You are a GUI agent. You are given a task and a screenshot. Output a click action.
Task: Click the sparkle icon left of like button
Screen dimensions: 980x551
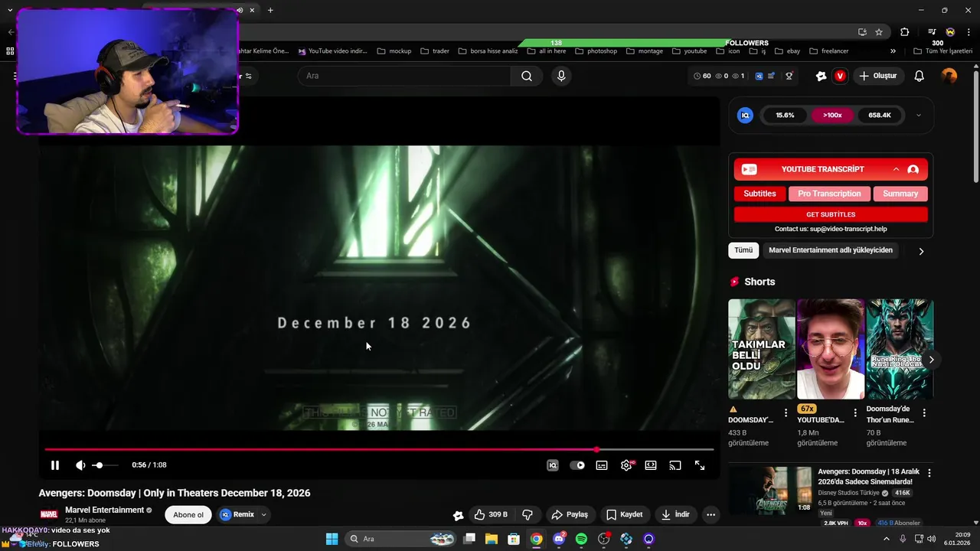pos(458,515)
